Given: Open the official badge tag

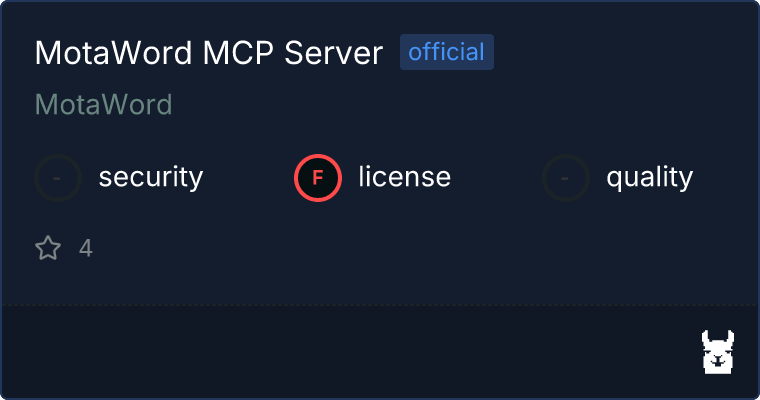Looking at the screenshot, I should (446, 52).
